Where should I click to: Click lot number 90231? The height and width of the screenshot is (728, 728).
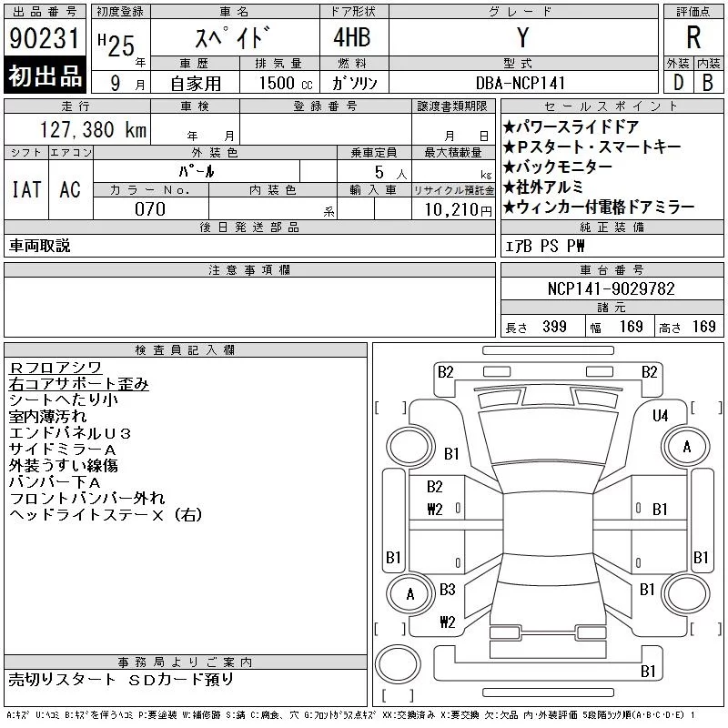[x=45, y=38]
